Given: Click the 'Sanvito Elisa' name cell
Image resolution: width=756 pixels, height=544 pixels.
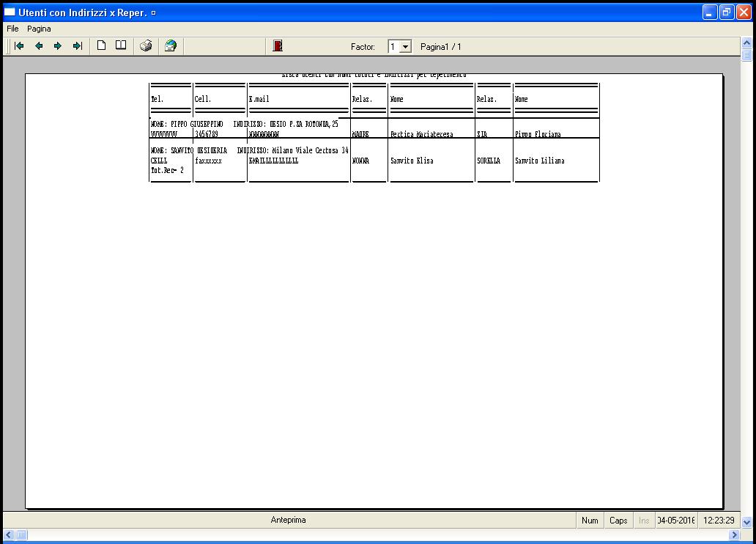Looking at the screenshot, I should pyautogui.click(x=412, y=161).
